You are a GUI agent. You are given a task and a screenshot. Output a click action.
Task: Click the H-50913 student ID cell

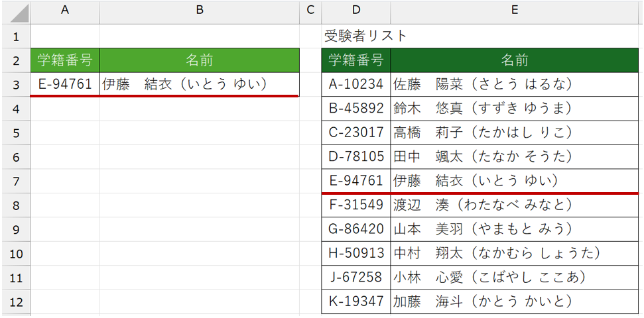pyautogui.click(x=356, y=253)
